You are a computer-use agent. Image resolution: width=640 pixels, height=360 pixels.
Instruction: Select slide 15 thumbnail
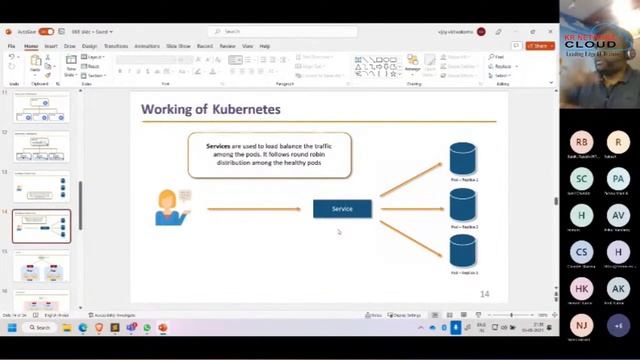pos(41,267)
